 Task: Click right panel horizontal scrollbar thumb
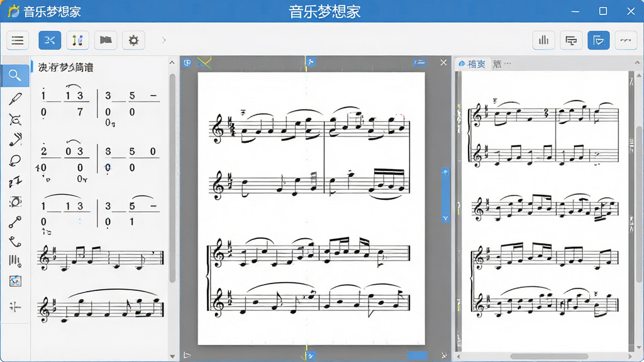(550, 356)
